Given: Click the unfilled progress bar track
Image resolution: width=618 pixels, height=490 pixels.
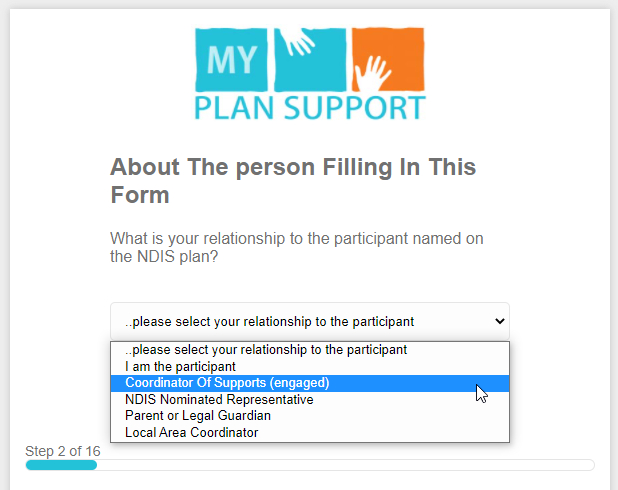Looking at the screenshot, I should pyautogui.click(x=345, y=465).
